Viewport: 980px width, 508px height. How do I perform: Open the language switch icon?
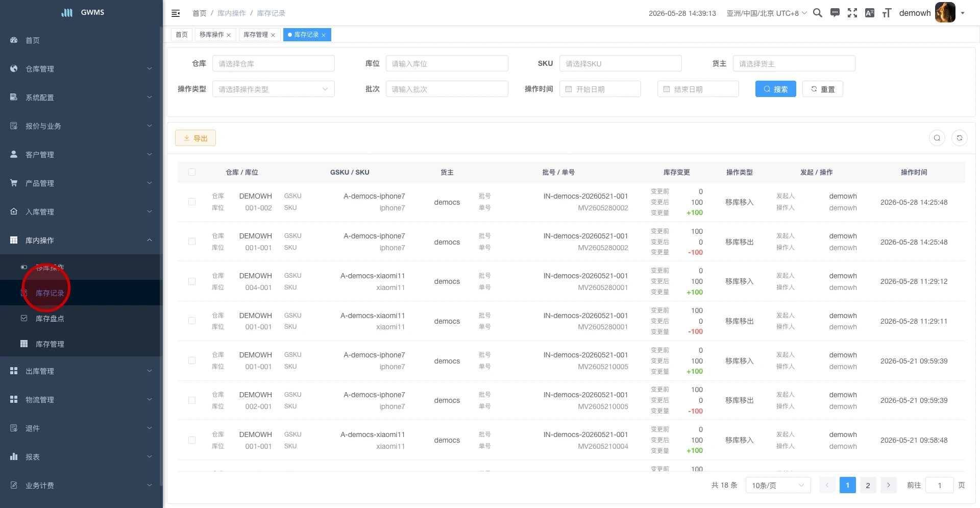tap(870, 13)
